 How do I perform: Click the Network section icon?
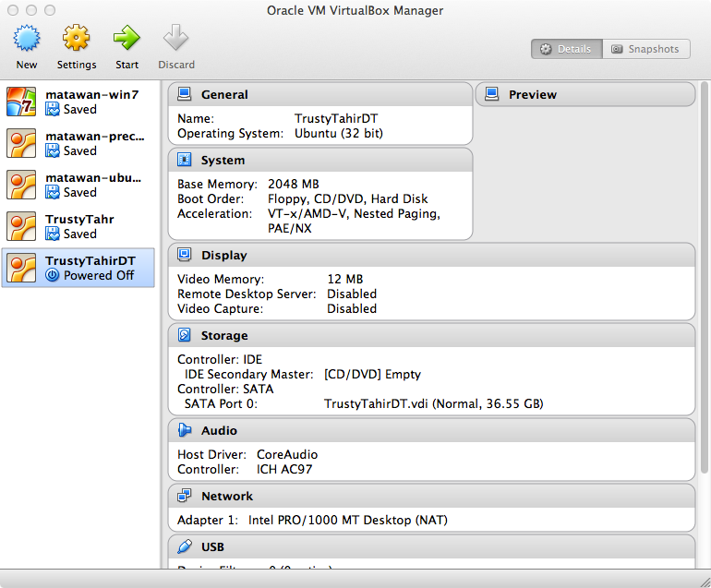[x=184, y=496]
